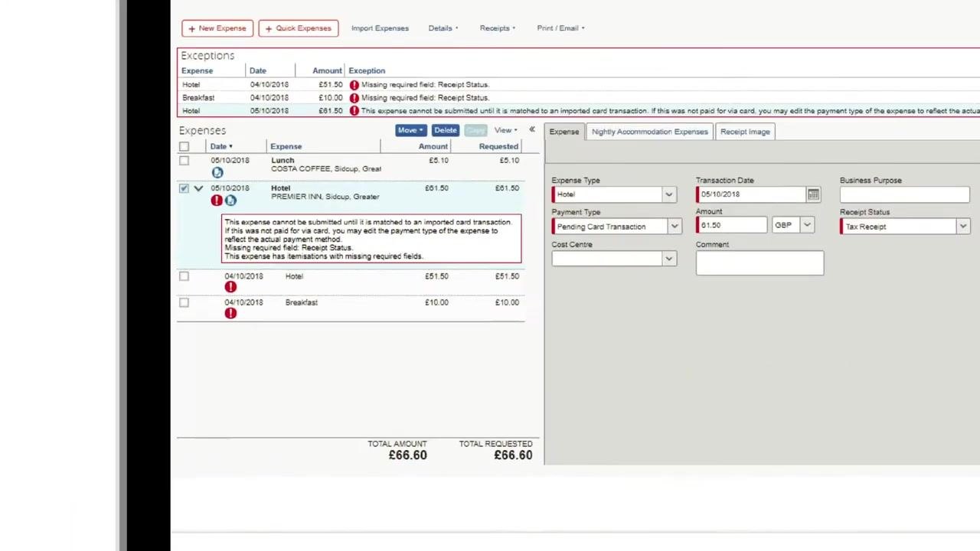Click the Quick Expenses button
This screenshot has height=551, width=980.
299,28
